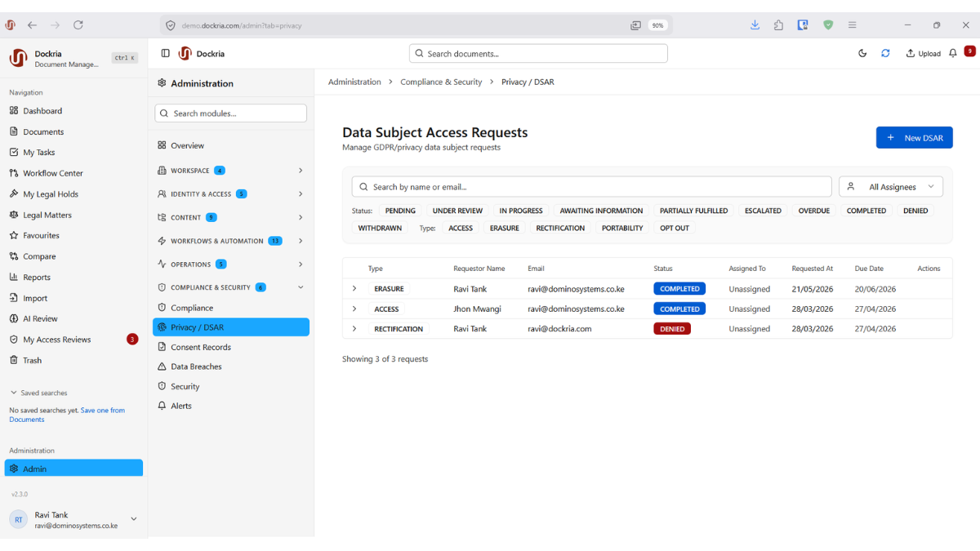Screen dimensions: 980x551
Task: Open My Legal Holds
Action: (51, 194)
